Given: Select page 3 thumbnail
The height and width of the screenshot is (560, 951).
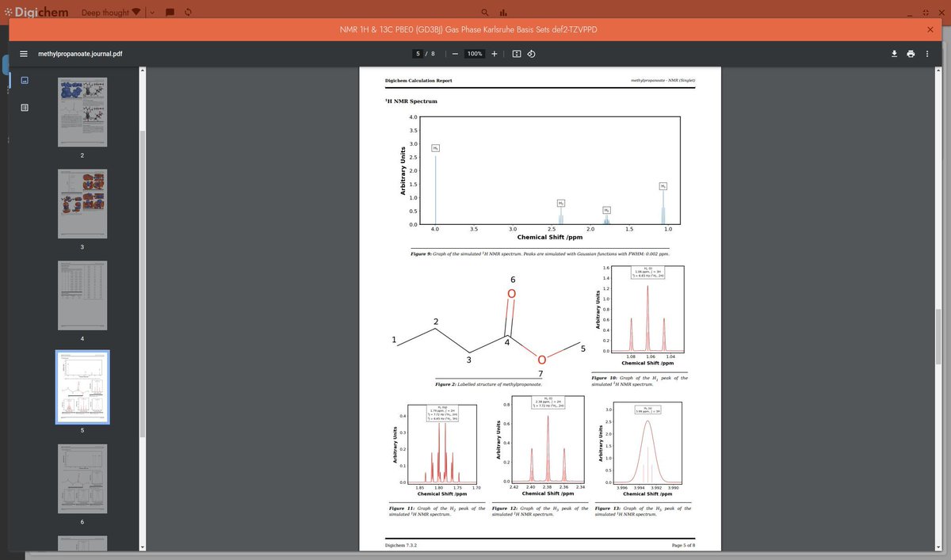Looking at the screenshot, I should [x=82, y=204].
